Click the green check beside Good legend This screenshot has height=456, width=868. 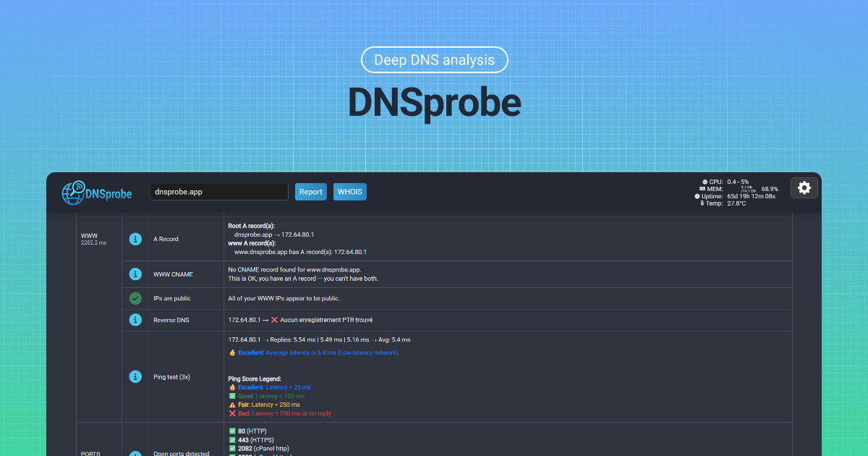coord(232,396)
